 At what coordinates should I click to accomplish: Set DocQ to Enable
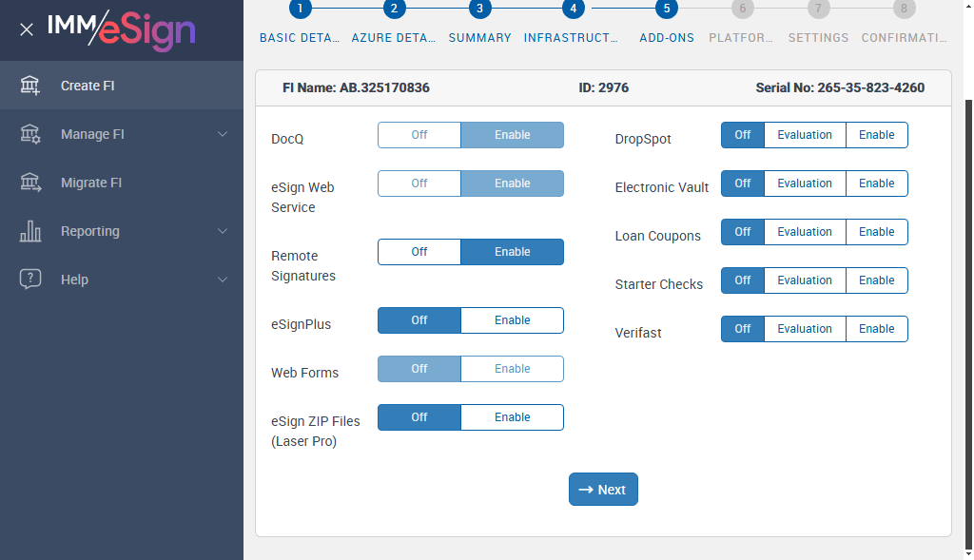tap(512, 135)
